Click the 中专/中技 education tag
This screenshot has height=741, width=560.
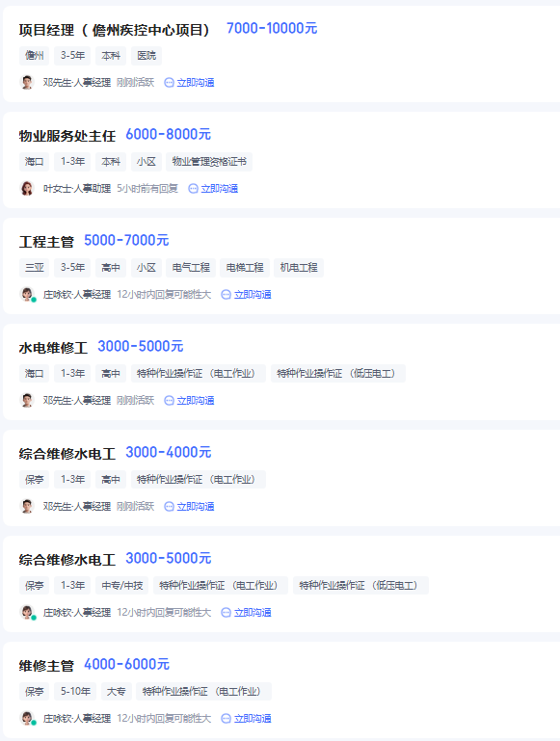(x=121, y=586)
